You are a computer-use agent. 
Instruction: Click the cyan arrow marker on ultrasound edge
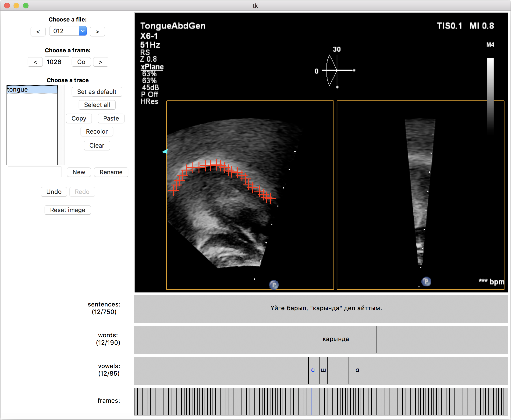[x=165, y=151]
